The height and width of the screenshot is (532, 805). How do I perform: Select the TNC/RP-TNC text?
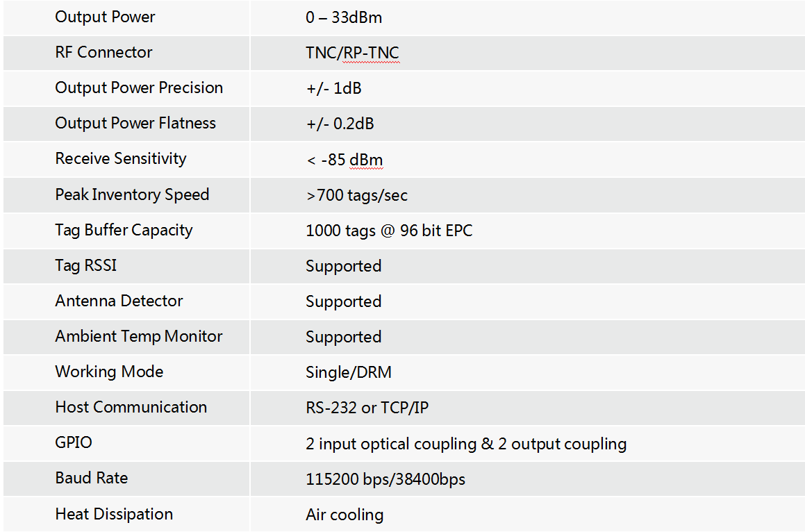click(x=352, y=53)
